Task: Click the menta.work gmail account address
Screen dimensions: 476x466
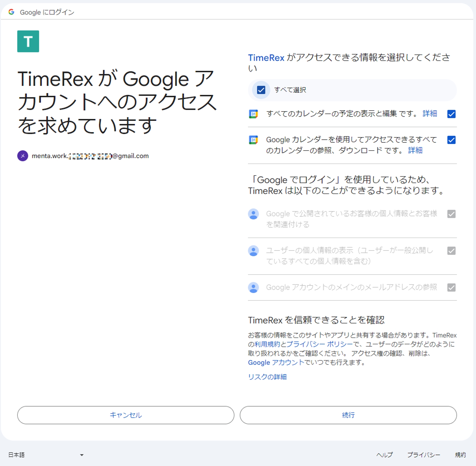Action: click(x=90, y=156)
